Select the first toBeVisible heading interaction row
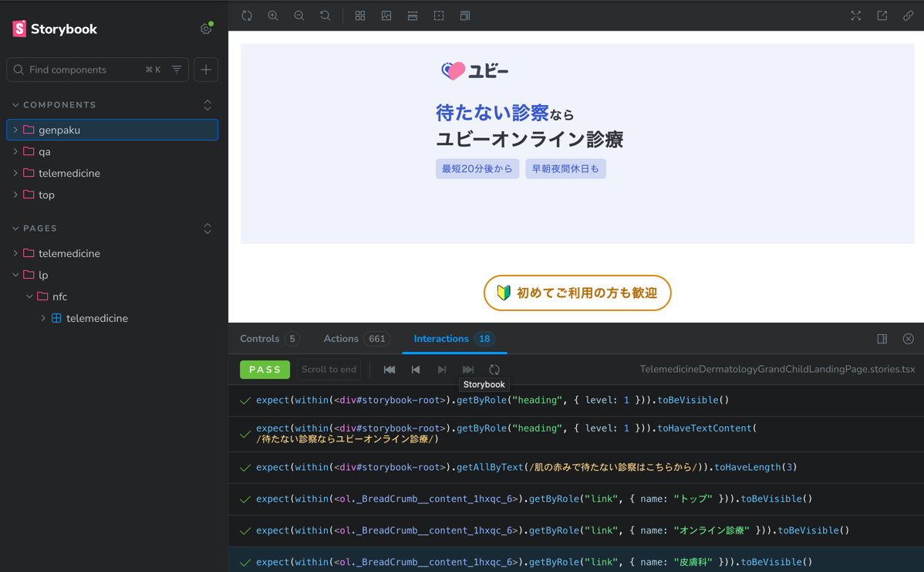924x572 pixels. point(575,401)
